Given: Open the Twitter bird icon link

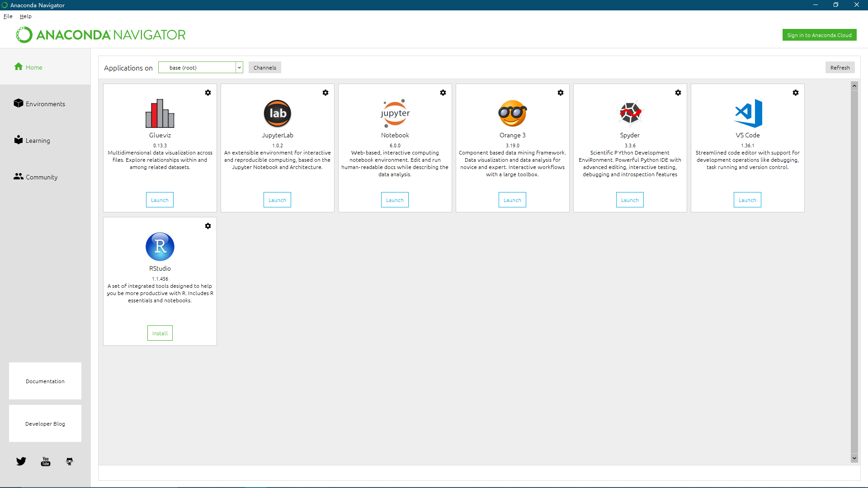Looking at the screenshot, I should tap(21, 461).
